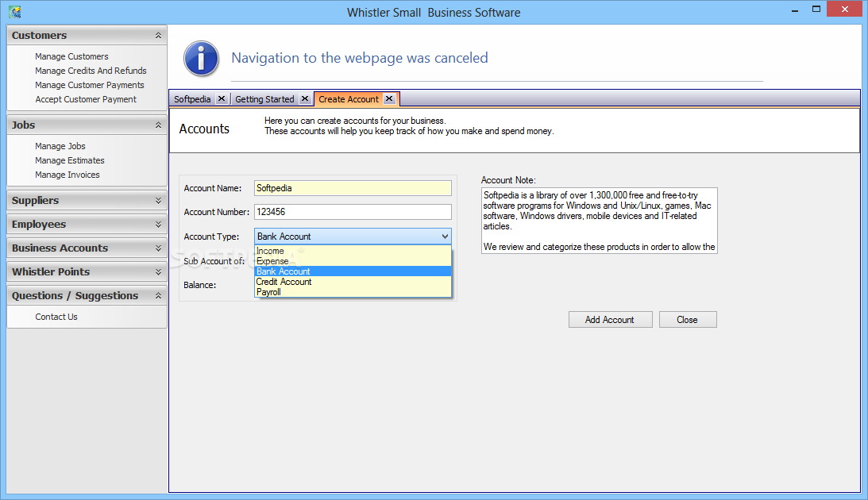This screenshot has height=500, width=868.
Task: Choose Income from the account type list
Action: [353, 251]
